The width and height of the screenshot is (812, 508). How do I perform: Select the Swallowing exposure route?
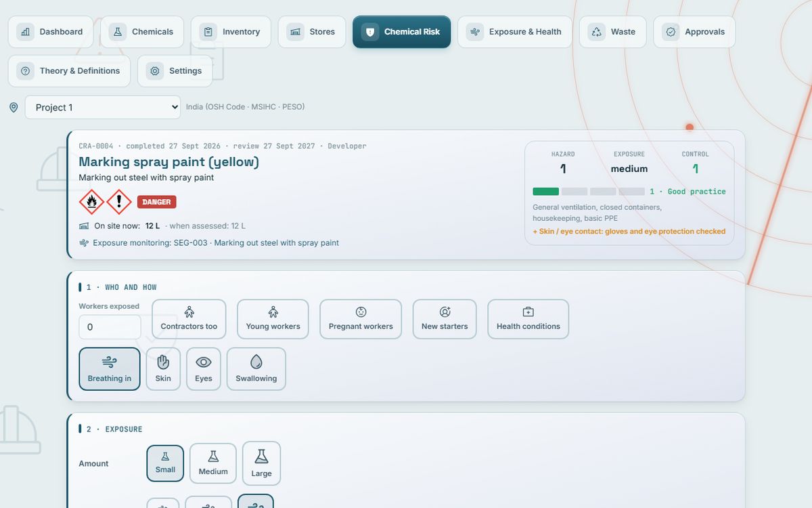[256, 369]
